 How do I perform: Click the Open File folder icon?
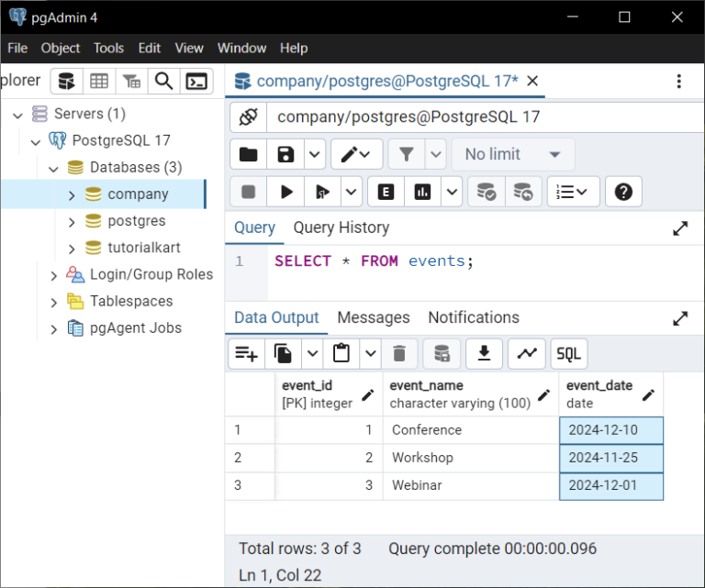pos(248,154)
